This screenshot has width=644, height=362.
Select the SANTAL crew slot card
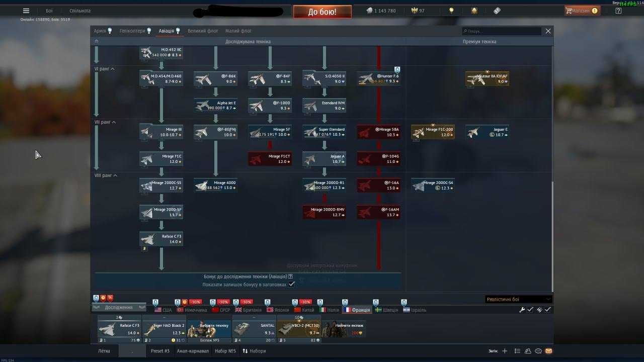(254, 329)
